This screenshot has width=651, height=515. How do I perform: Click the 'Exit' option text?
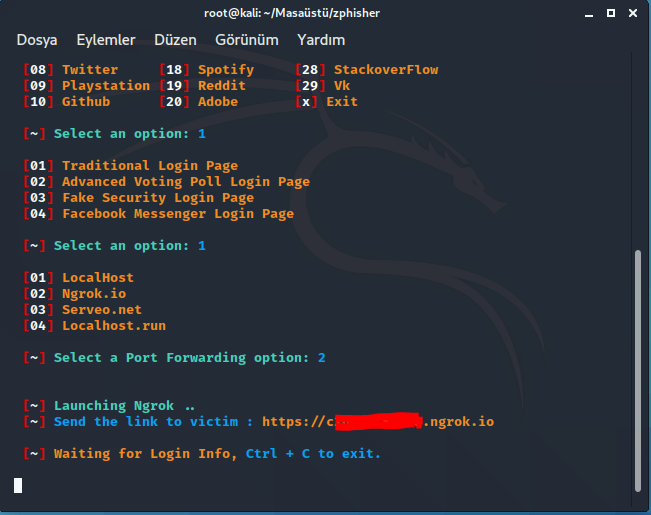[342, 101]
